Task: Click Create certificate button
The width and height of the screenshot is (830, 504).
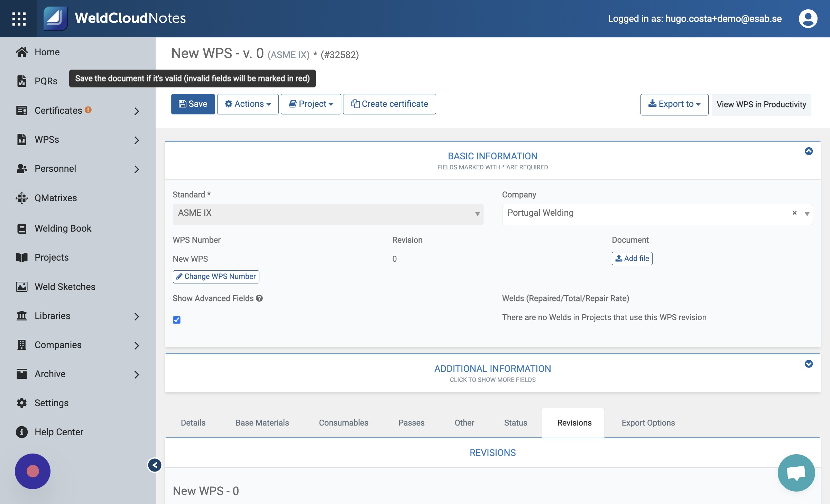Action: tap(389, 104)
